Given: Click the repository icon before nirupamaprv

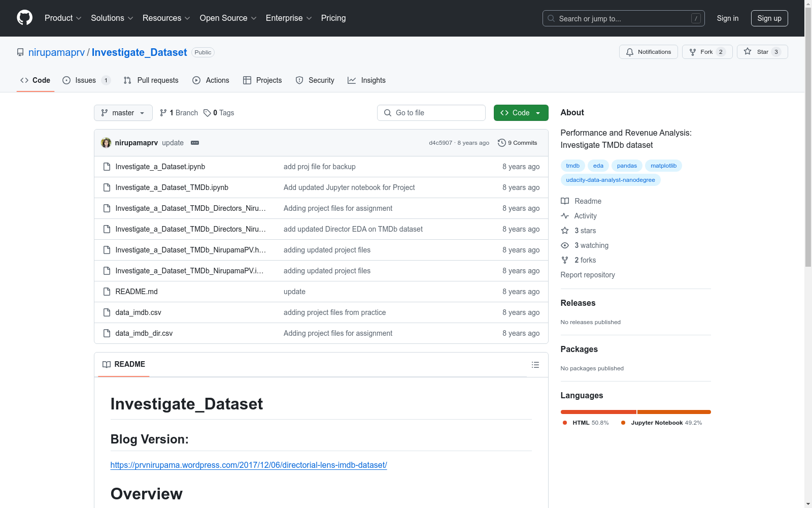Looking at the screenshot, I should coord(20,52).
